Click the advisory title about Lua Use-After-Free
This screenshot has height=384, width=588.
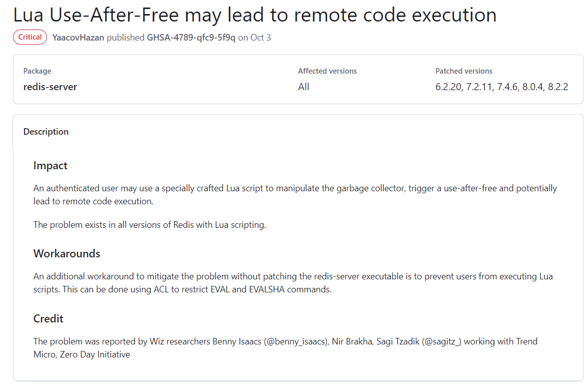pos(255,16)
